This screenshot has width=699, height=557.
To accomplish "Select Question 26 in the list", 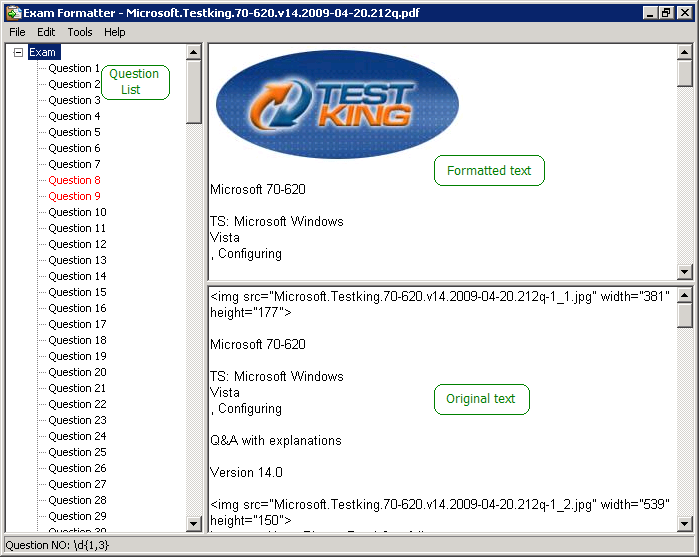I will 78,468.
